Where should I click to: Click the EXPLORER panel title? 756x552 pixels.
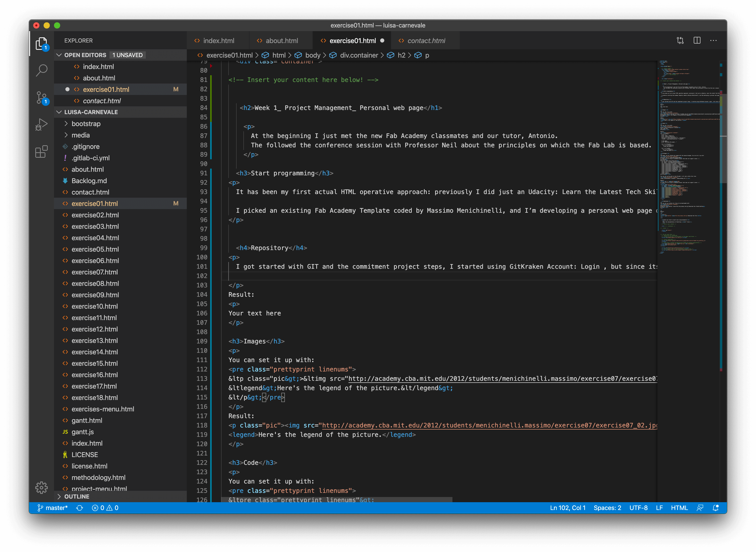tap(79, 40)
